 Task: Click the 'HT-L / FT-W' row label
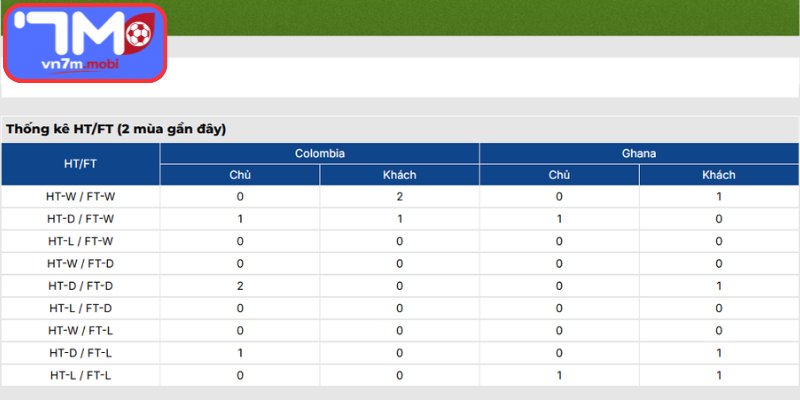pos(81,241)
